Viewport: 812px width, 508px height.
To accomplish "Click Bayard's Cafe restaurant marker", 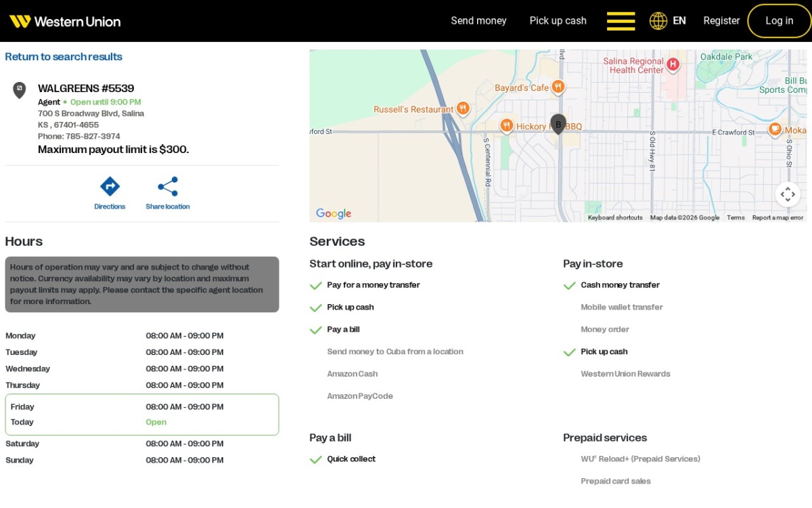I will pos(558,87).
